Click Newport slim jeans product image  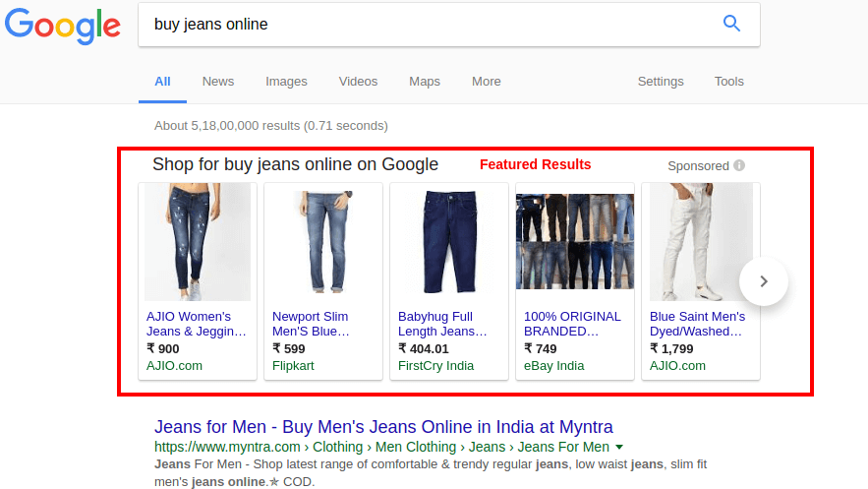coord(323,242)
